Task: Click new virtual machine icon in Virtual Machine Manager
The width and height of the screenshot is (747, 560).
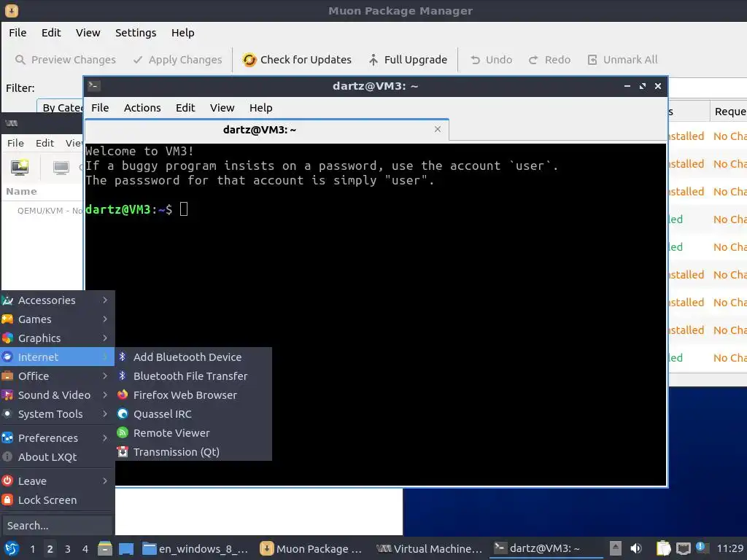Action: pos(20,167)
